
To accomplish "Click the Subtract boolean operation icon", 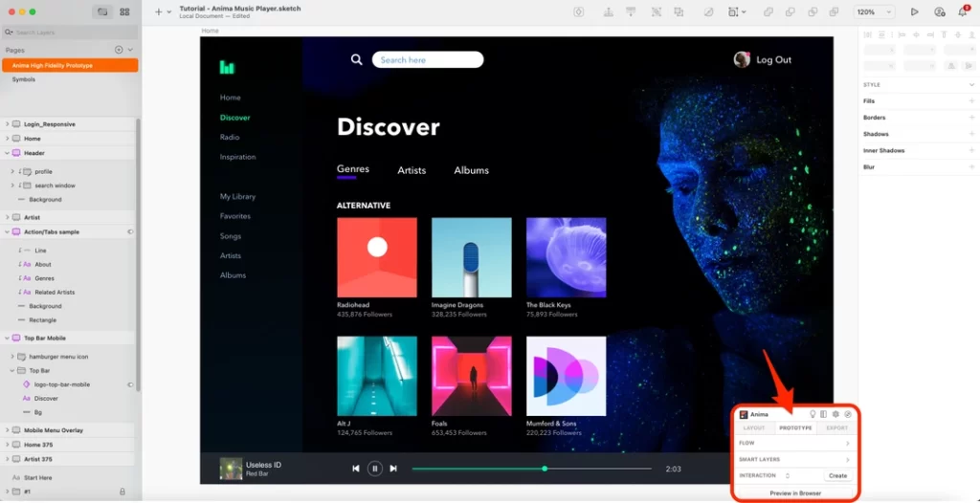I will click(x=790, y=11).
